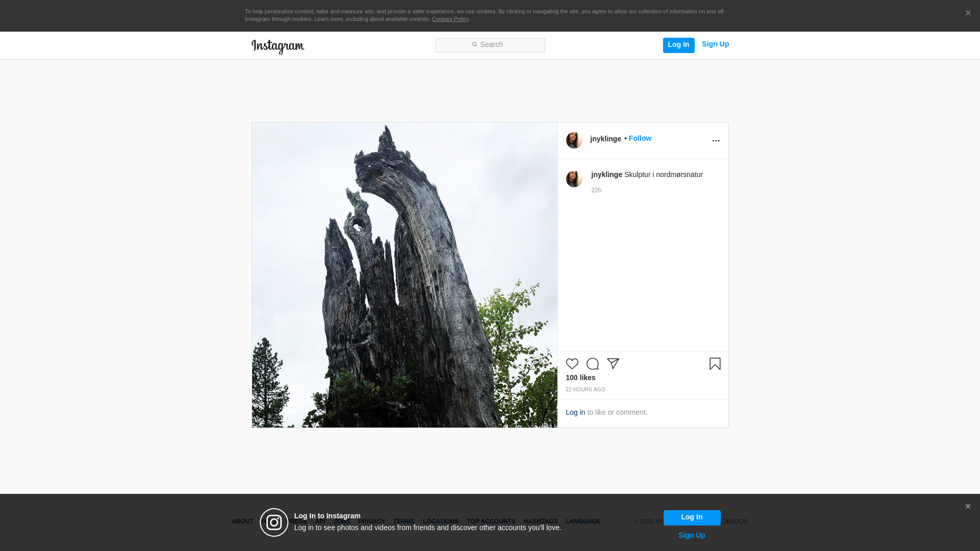
Task: Click Log in to like or comment
Action: point(575,412)
